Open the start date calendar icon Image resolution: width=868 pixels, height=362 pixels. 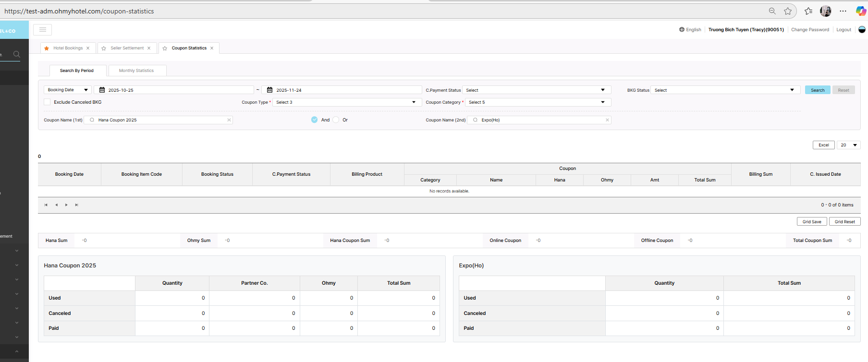[x=102, y=90]
